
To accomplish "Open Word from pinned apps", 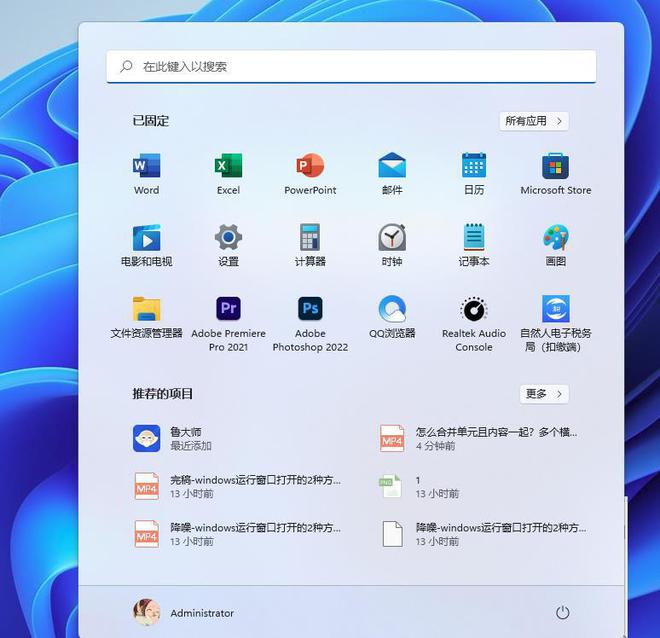I will tap(146, 173).
